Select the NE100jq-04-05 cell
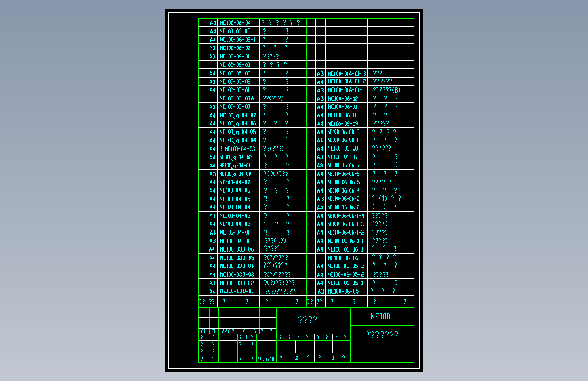Image resolution: width=588 pixels, height=381 pixels. 239,132
